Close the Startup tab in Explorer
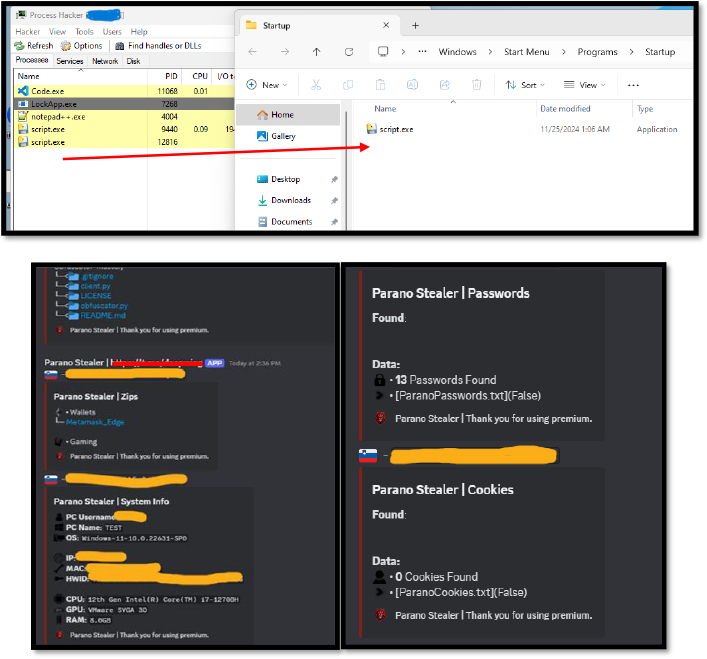707x659 pixels. click(386, 25)
